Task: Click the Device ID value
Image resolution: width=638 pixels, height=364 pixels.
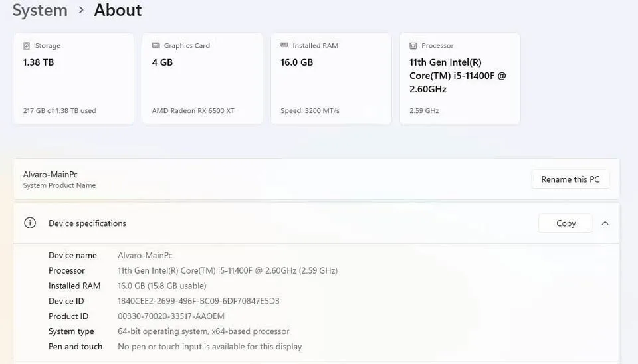Action: click(x=198, y=301)
